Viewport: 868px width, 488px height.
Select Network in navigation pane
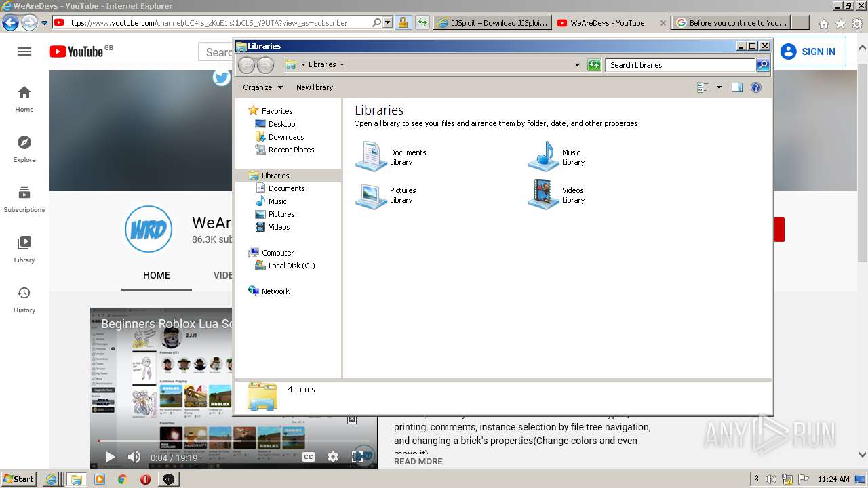pyautogui.click(x=269, y=291)
